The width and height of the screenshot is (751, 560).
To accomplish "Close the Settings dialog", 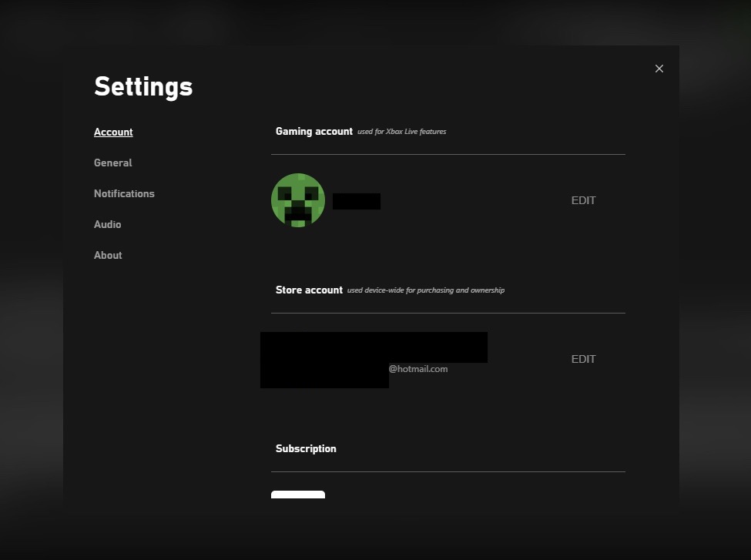I will tap(659, 69).
